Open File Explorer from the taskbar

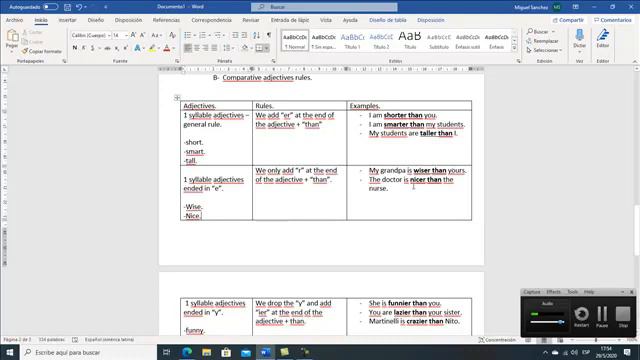207,352
